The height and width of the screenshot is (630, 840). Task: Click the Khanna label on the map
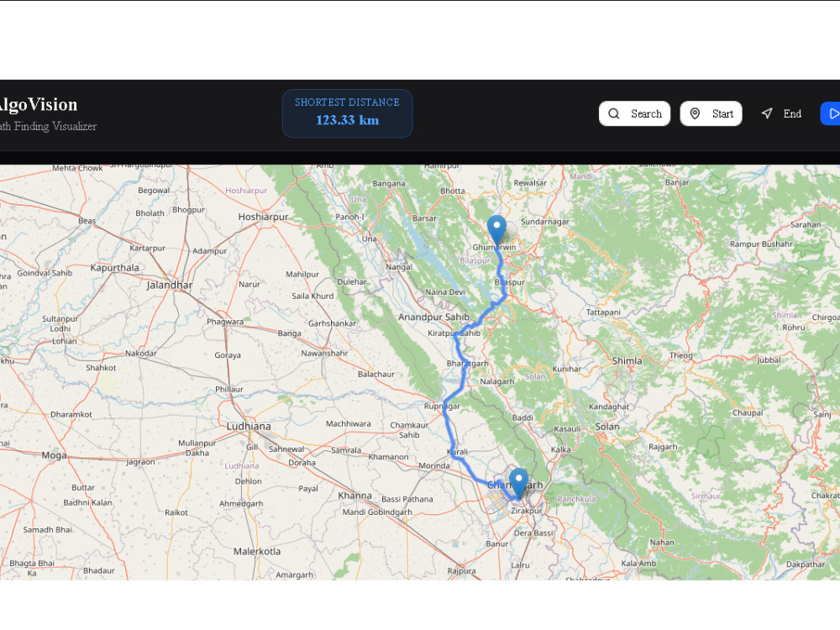354,496
